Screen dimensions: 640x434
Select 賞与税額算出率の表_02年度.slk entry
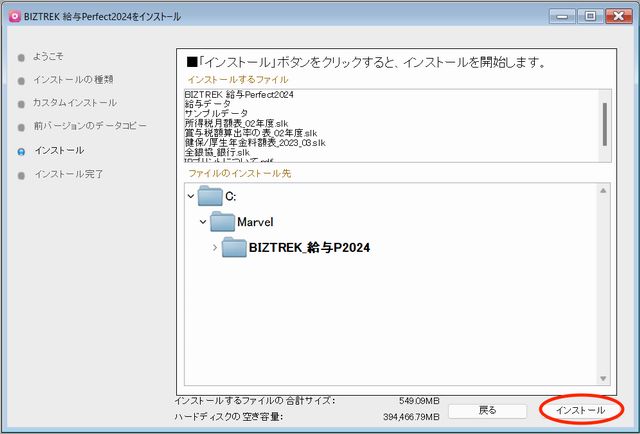point(251,133)
